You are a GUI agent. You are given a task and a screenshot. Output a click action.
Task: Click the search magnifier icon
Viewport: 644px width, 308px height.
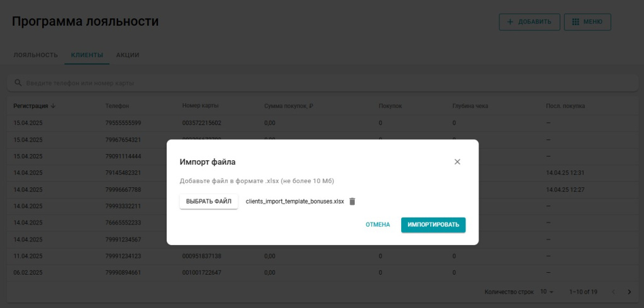click(x=18, y=83)
